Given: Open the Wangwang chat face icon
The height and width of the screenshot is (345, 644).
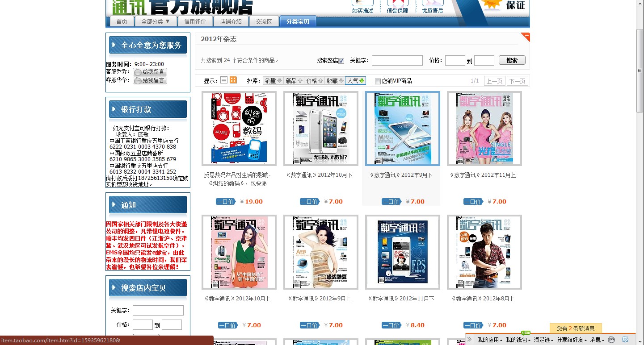Looking at the screenshot, I should (611, 340).
